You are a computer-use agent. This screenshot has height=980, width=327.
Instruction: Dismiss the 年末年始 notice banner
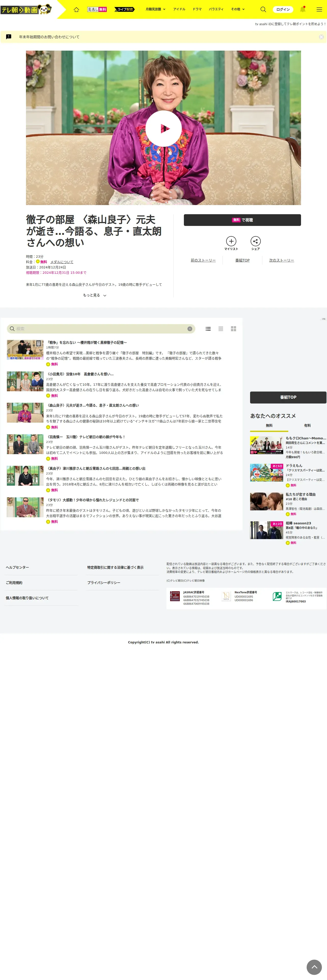[x=321, y=37]
